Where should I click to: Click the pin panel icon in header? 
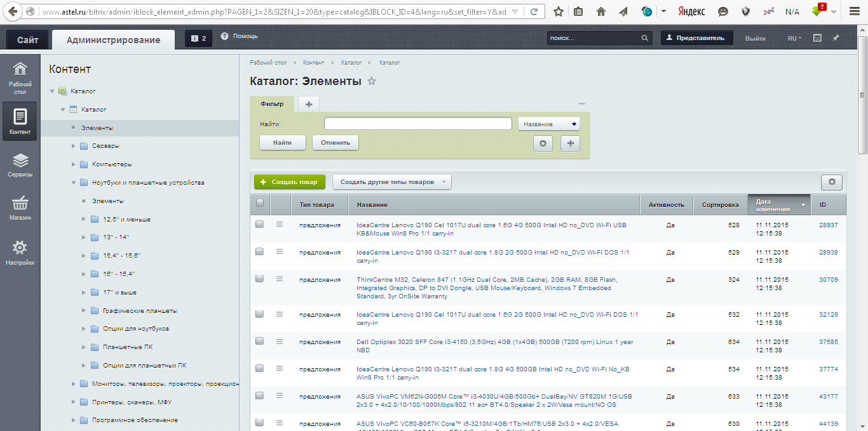[836, 38]
